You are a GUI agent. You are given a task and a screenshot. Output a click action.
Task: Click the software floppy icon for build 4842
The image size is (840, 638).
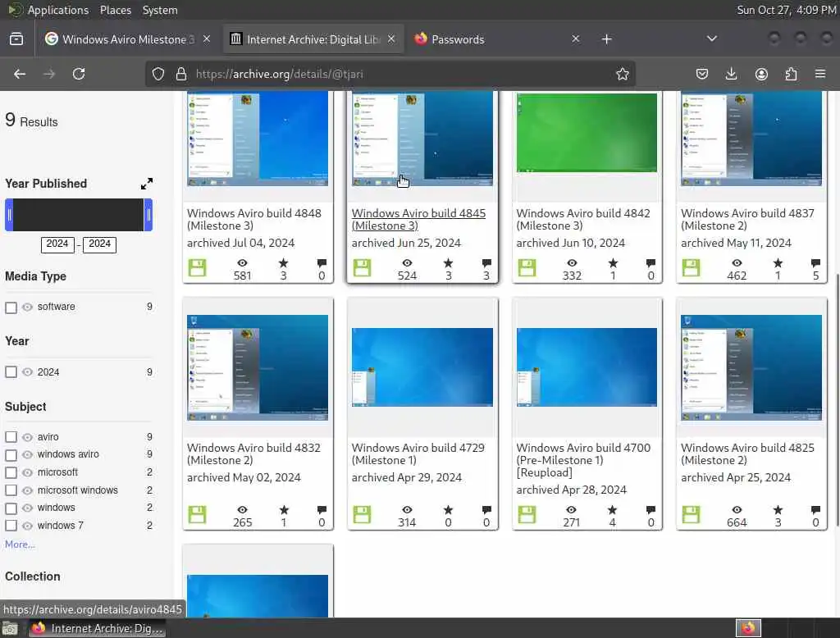click(527, 267)
